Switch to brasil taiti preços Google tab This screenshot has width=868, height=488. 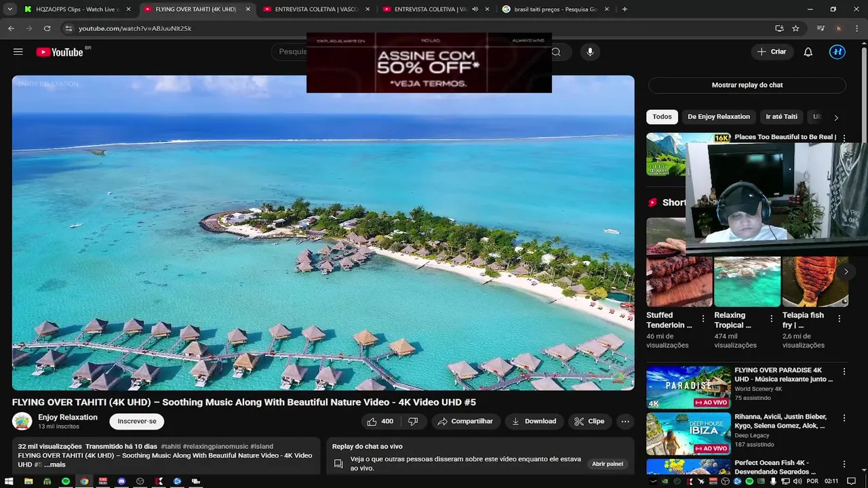tap(556, 9)
